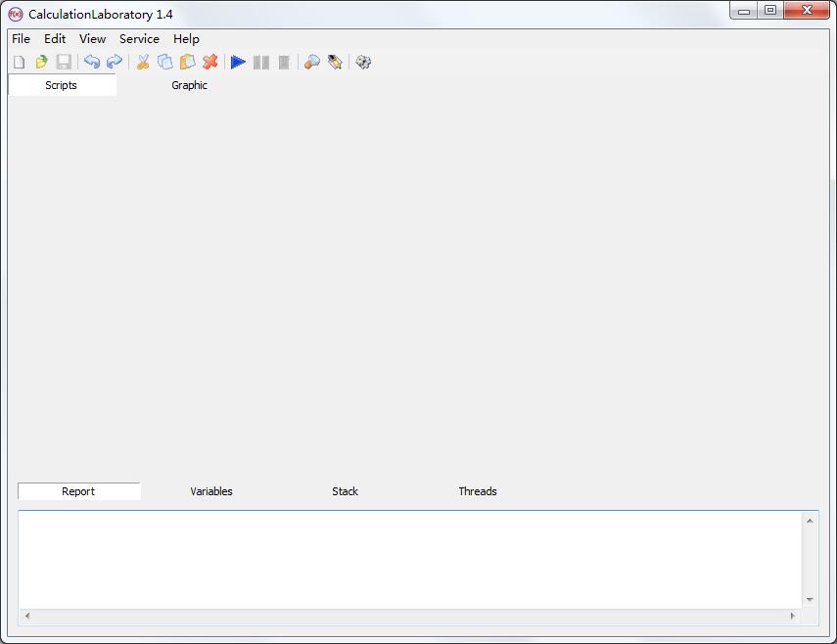Select the Report tab

pyautogui.click(x=79, y=491)
